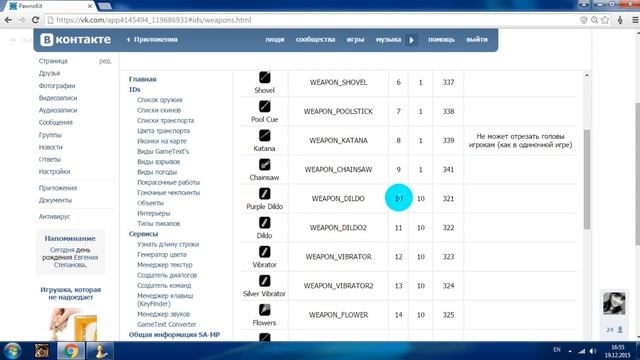The height and width of the screenshot is (360, 640).
Task: Open Списки транспорта list
Action: (x=165, y=120)
